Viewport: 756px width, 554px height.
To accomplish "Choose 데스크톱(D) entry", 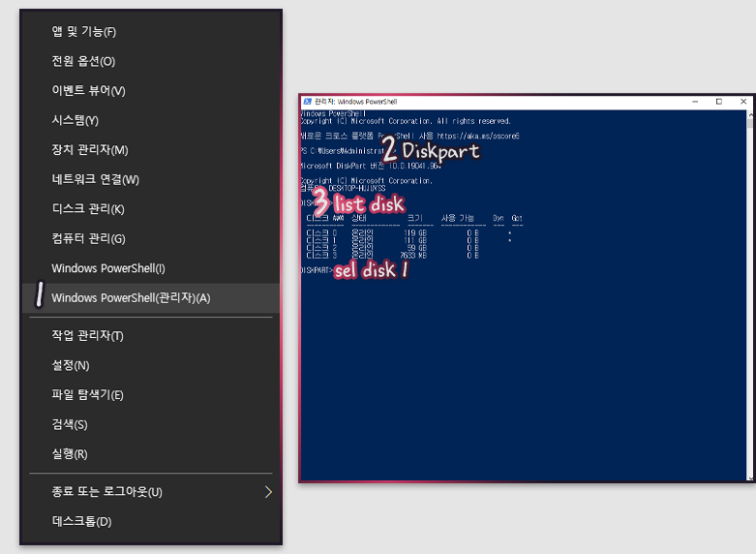I will pyautogui.click(x=151, y=521).
